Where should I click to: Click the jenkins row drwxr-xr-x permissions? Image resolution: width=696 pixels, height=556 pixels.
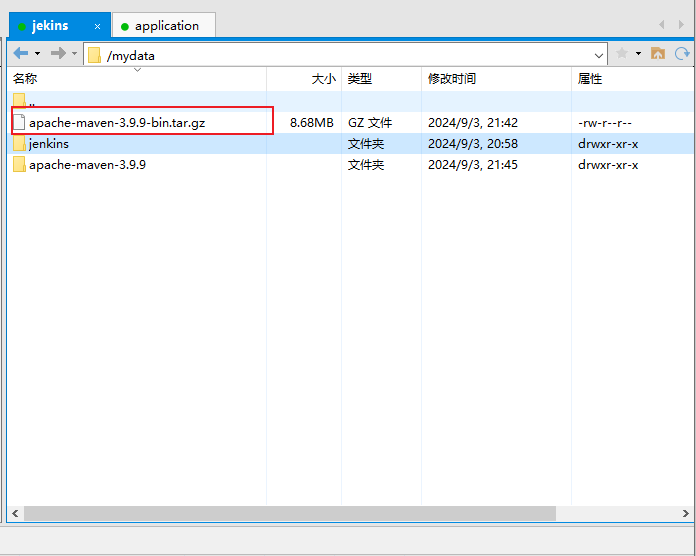pyautogui.click(x=608, y=144)
